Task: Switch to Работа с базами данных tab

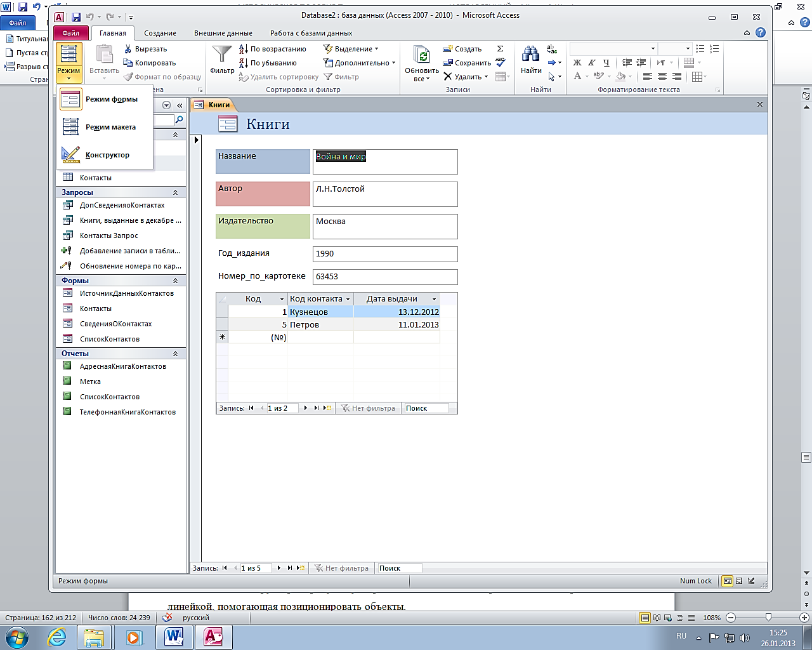Action: pos(311,33)
